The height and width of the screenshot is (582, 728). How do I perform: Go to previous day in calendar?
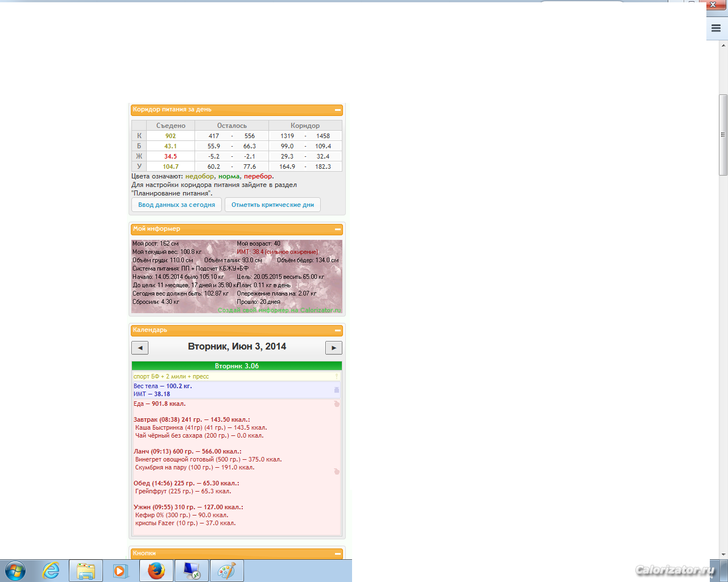click(x=140, y=347)
